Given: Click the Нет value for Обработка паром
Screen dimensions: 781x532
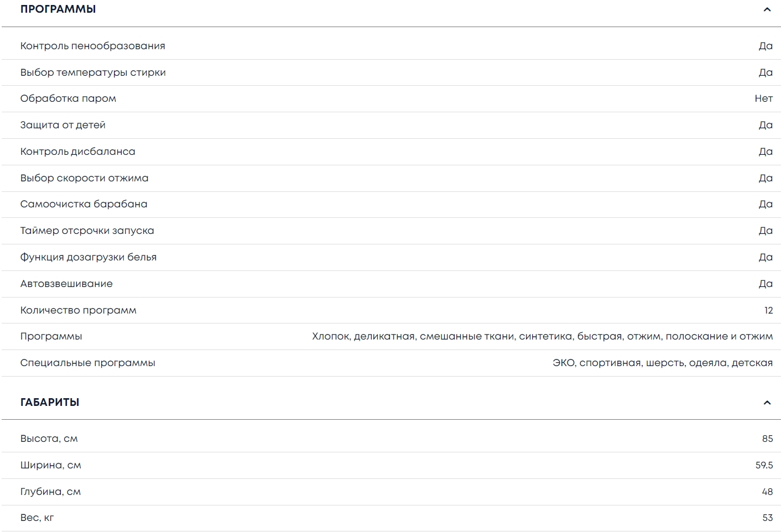Looking at the screenshot, I should tap(763, 98).
